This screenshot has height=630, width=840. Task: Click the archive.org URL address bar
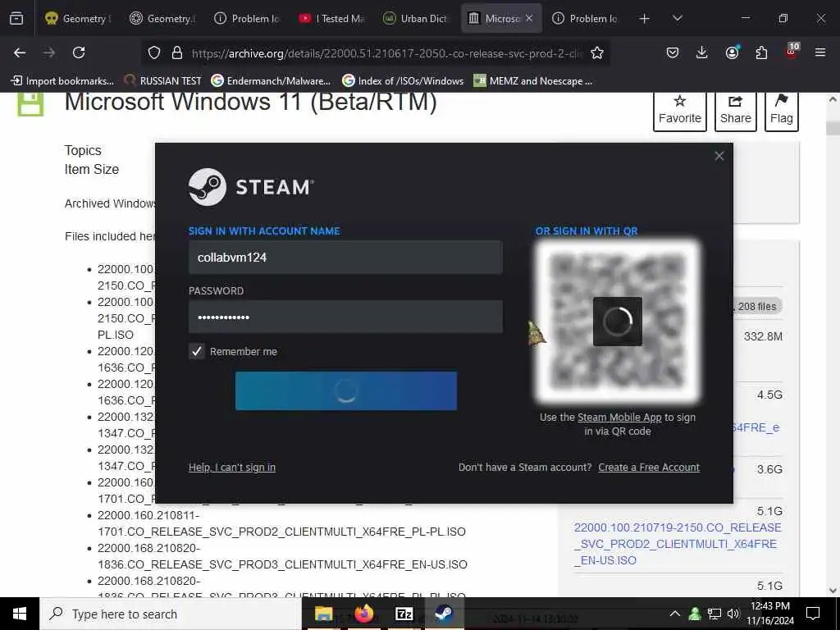pyautogui.click(x=387, y=53)
